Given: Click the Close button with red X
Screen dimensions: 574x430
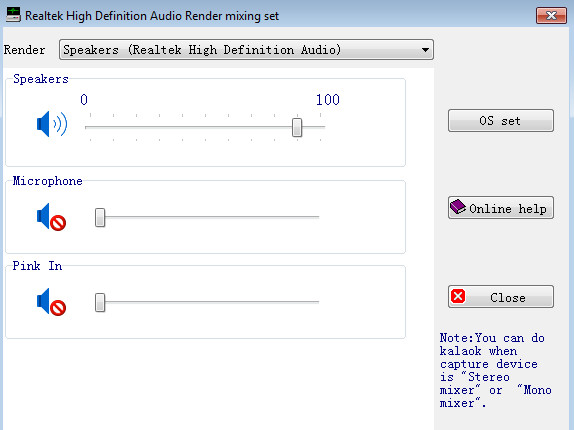Looking at the screenshot, I should [x=501, y=297].
